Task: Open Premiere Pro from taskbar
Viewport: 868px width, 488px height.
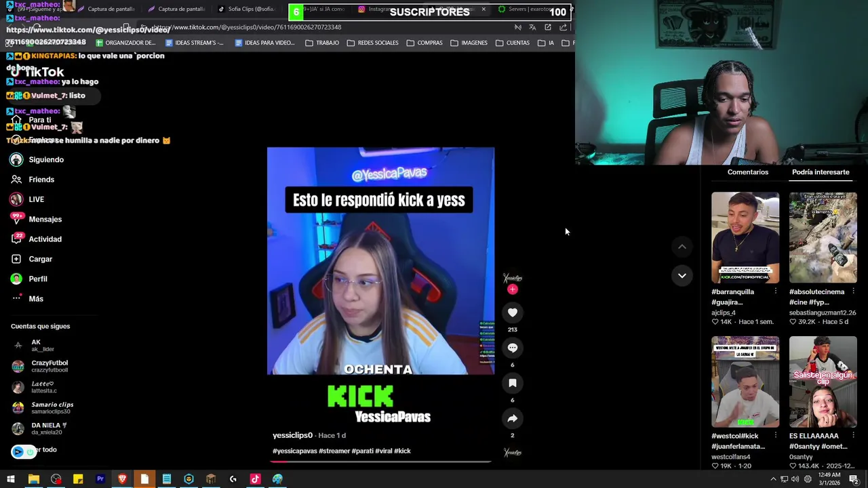Action: [100, 479]
